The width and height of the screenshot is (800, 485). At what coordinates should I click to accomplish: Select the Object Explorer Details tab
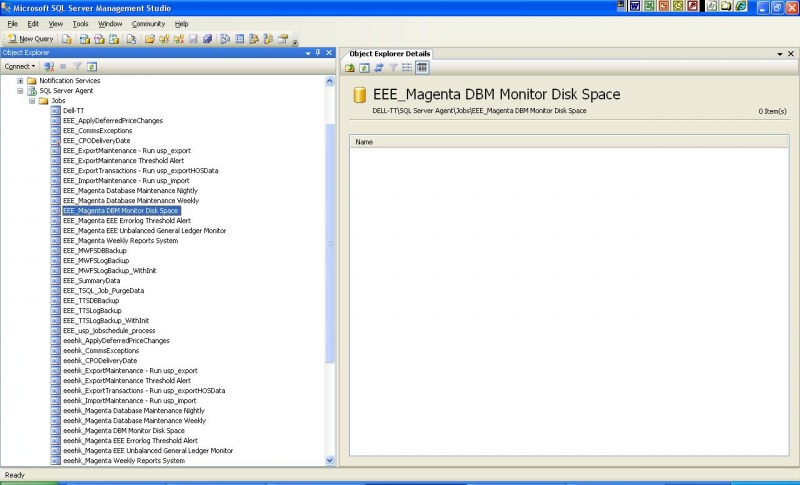389,54
